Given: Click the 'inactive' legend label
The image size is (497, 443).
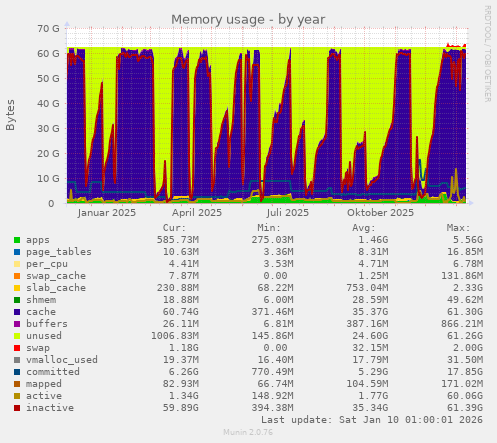Looking at the screenshot, I should (x=50, y=408).
